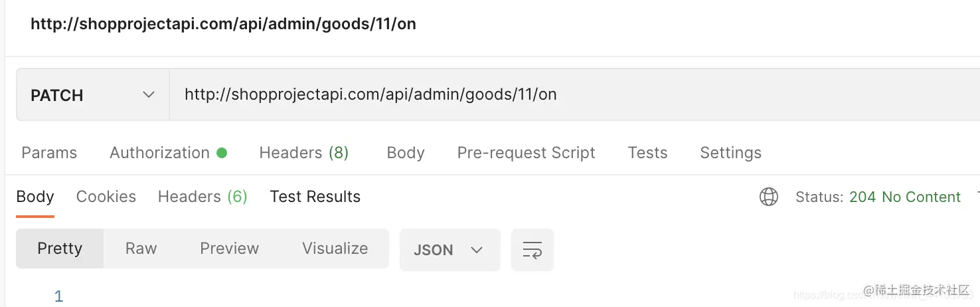Select the Preview view mode
This screenshot has height=307, width=980.
coord(230,249)
